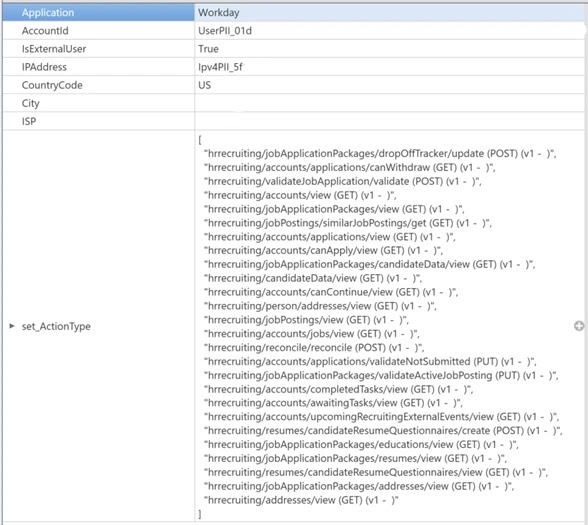Screen dimensions: 588x525
Task: Click the IPAddress property label
Action: click(44, 67)
